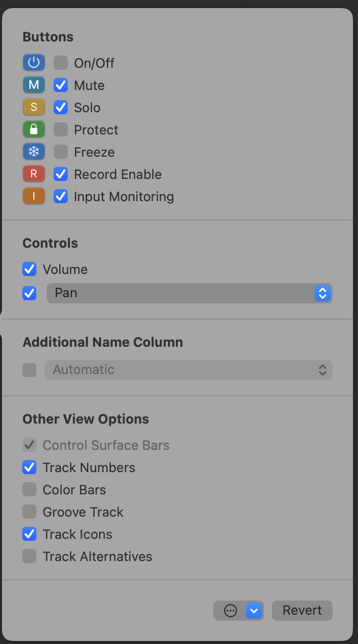The height and width of the screenshot is (644, 358).
Task: Enable Additional Name Column checkbox
Action: point(29,370)
